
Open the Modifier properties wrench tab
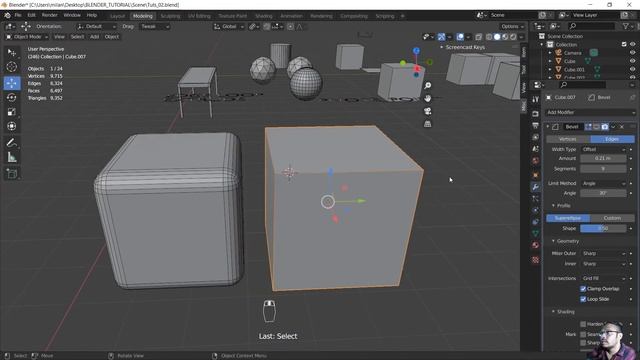click(x=536, y=187)
